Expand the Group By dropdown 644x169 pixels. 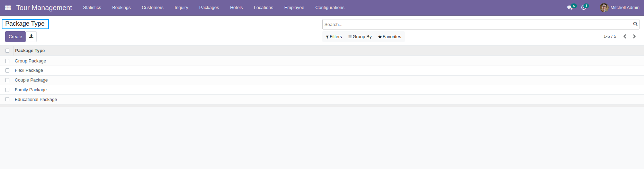pyautogui.click(x=360, y=37)
